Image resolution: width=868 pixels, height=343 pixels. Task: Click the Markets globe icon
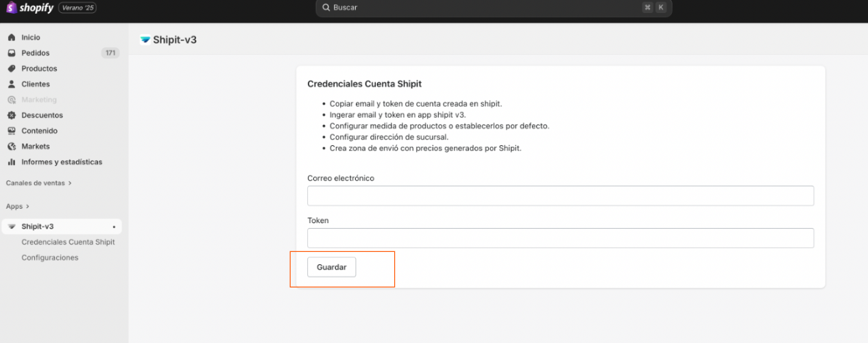11,147
